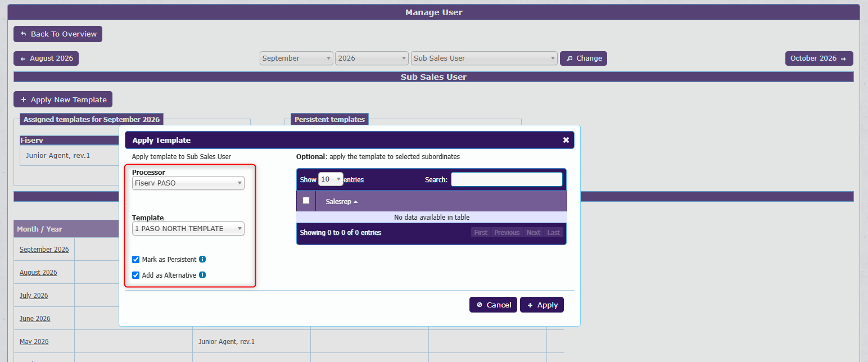Open the May 2026 link
Viewport: 868px width, 362px height.
click(x=34, y=342)
